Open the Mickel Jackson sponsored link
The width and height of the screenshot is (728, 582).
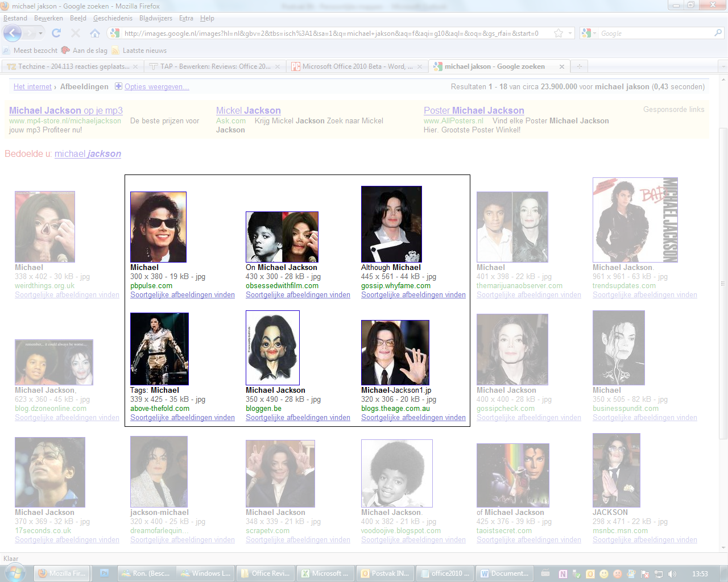click(x=249, y=111)
